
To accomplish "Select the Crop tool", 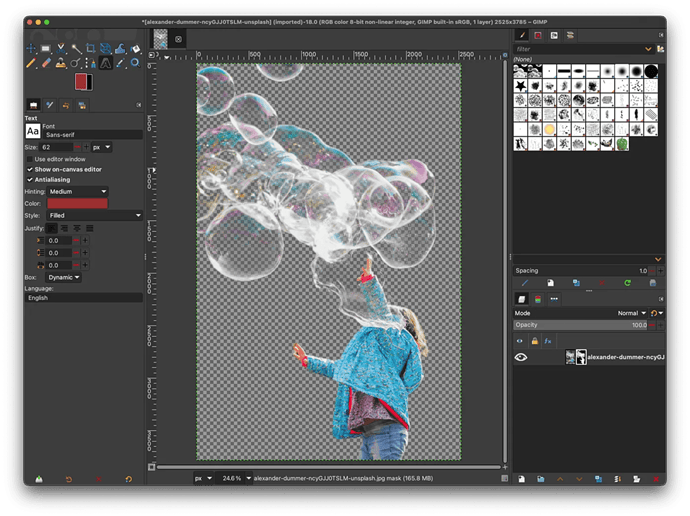I will coord(91,48).
